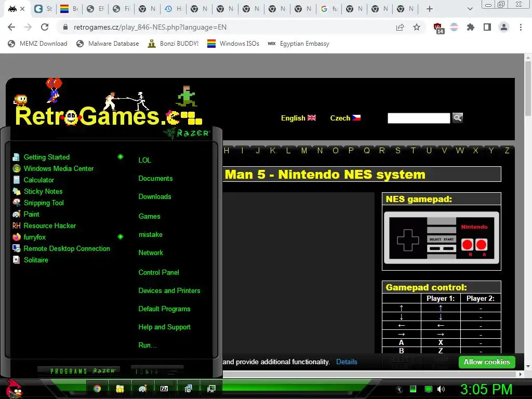Open Windows ISOs bookmark
The image size is (532, 399).
pos(233,44)
